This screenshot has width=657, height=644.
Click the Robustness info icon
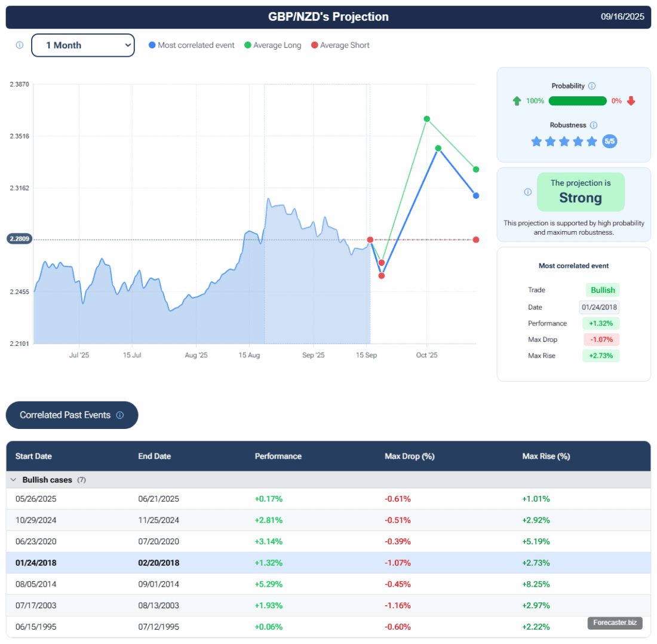593,125
